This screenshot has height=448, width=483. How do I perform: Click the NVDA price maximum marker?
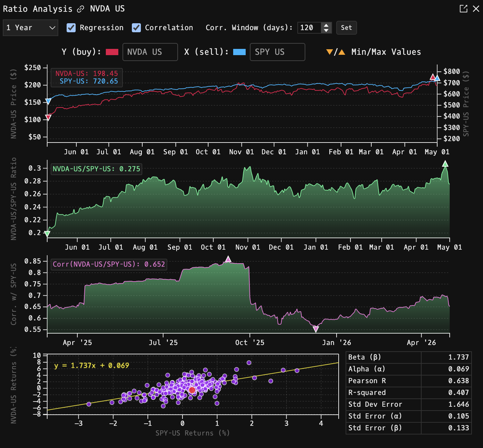coord(433,77)
